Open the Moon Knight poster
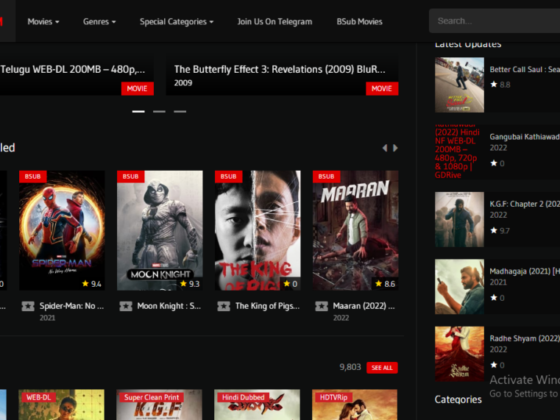This screenshot has width=560, height=420. pyautogui.click(x=160, y=230)
